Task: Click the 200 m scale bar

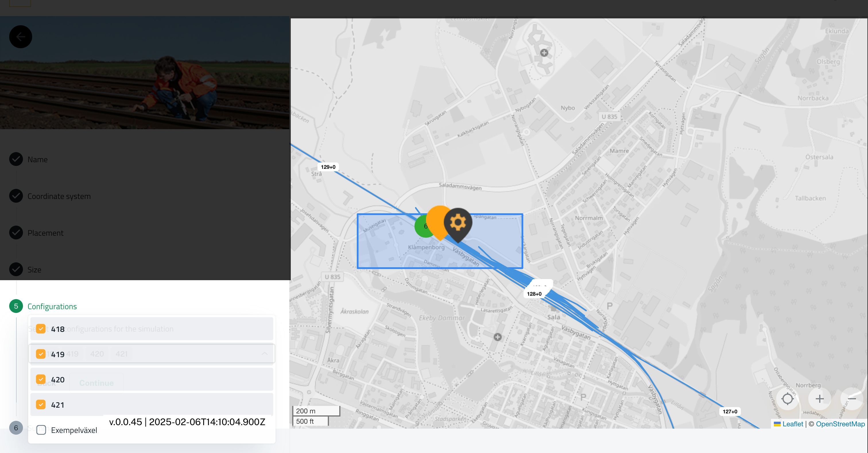Action: [x=316, y=411]
